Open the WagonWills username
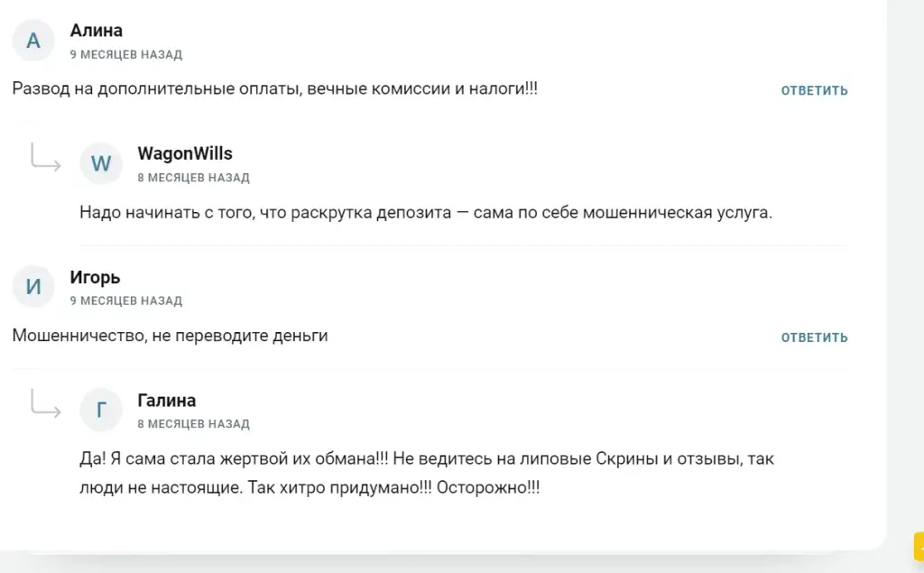The image size is (924, 573). (185, 154)
